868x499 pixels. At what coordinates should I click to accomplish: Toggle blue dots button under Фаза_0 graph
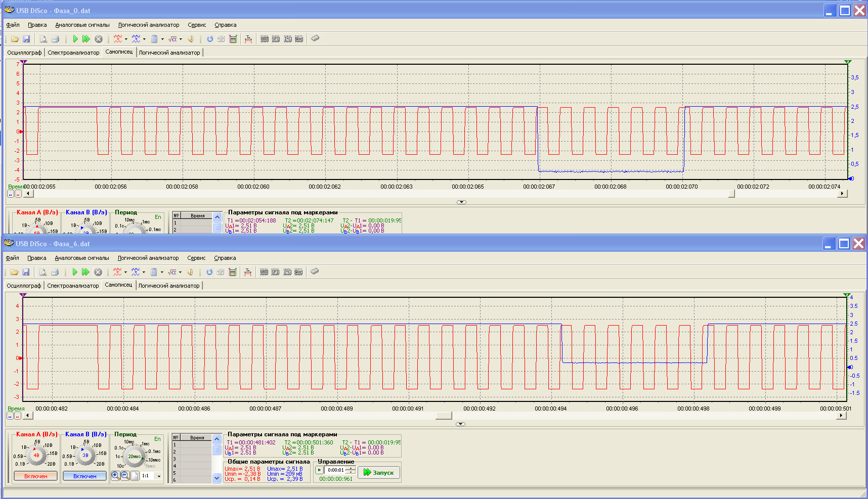pos(10,194)
